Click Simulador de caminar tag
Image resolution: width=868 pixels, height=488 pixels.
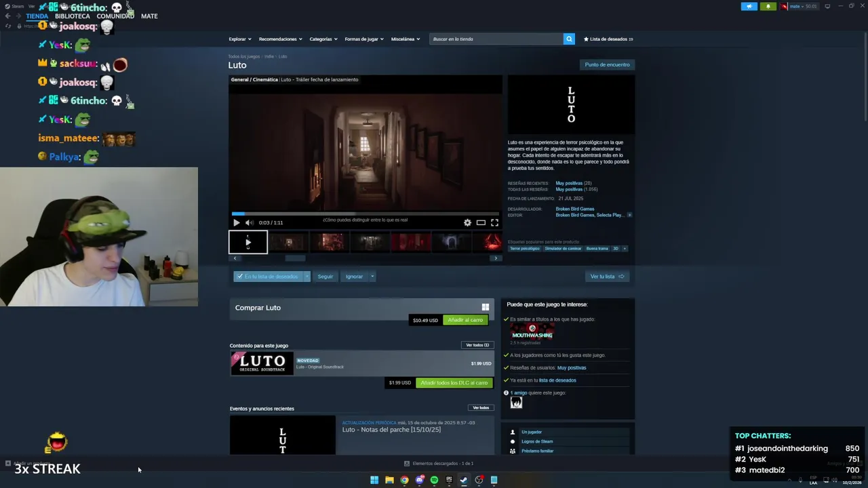tap(563, 249)
